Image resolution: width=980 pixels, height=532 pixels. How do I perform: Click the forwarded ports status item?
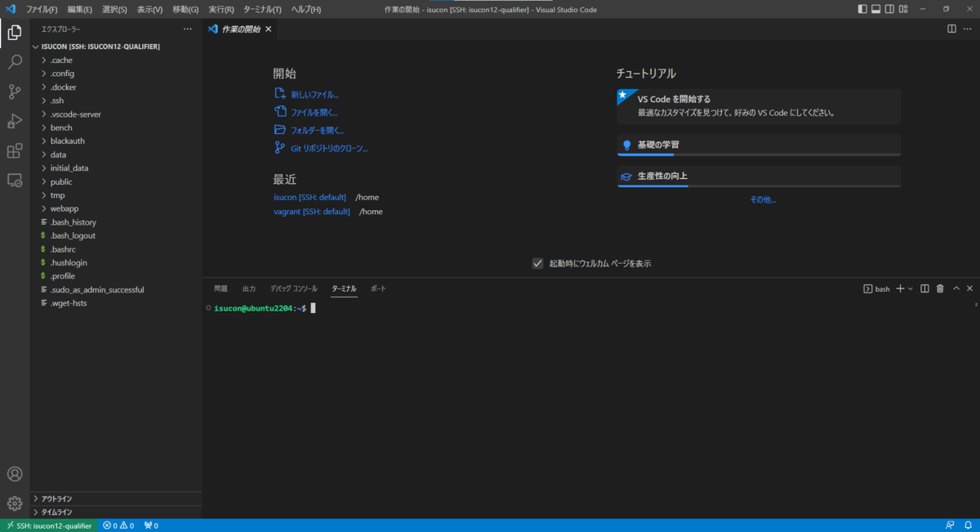(x=151, y=525)
